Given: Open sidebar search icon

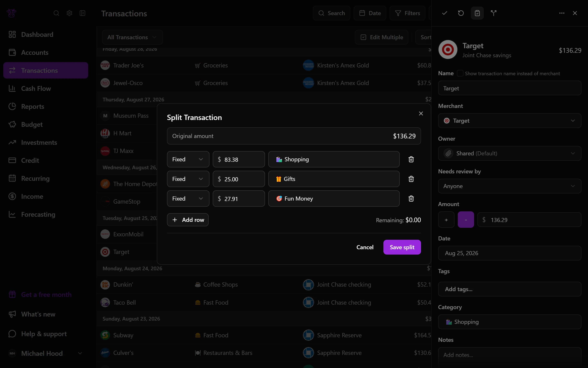Looking at the screenshot, I should pos(56,13).
